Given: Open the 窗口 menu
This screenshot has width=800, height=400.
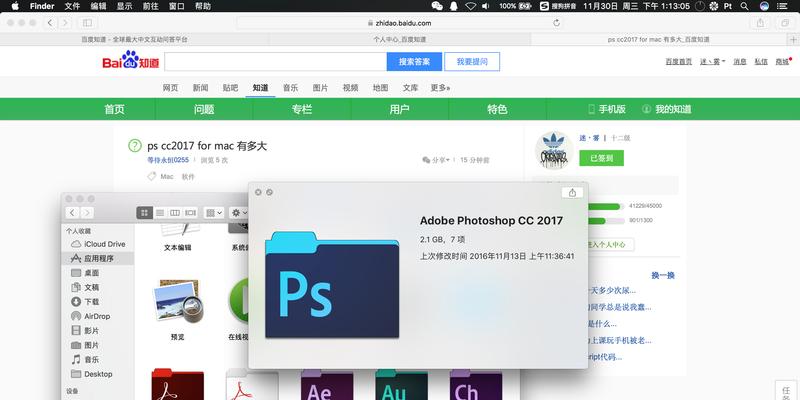Looking at the screenshot, I should coord(177,6).
